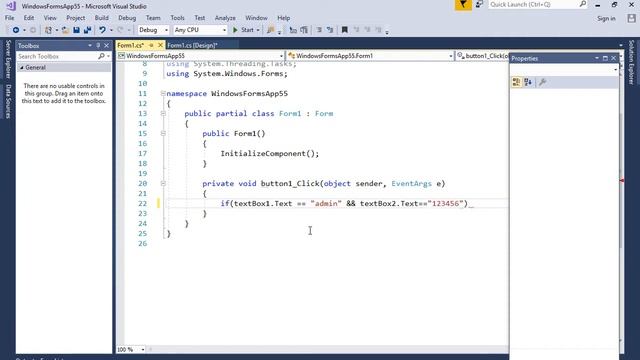This screenshot has height=360, width=640.
Task: Collapse the namespace WindowsFormsApp55 region
Action: click(x=163, y=93)
